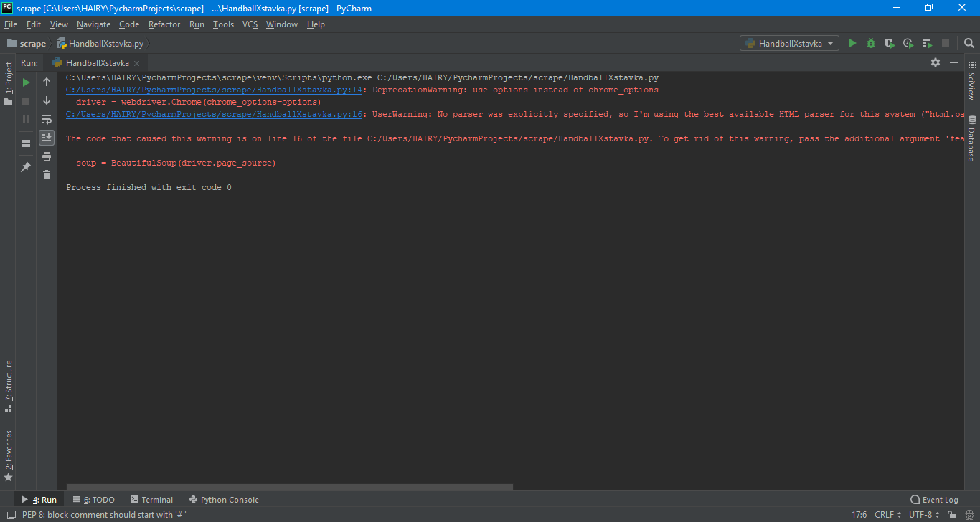The height and width of the screenshot is (522, 980).
Task: Toggle soft-wrap for console output
Action: (47, 119)
